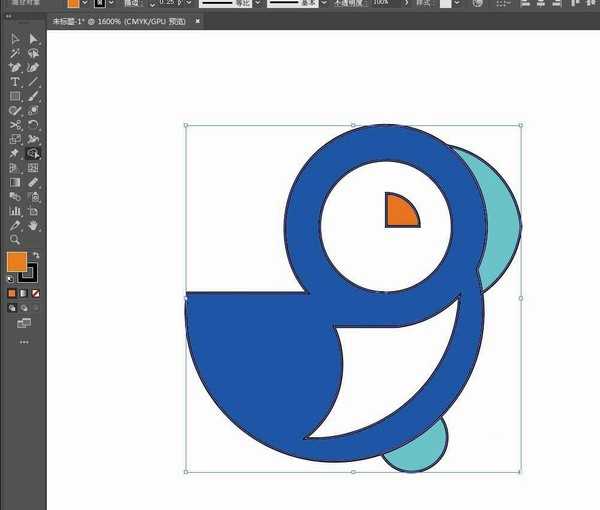The image size is (600, 510).
Task: Activate the Shape Builder tool
Action: click(x=33, y=154)
